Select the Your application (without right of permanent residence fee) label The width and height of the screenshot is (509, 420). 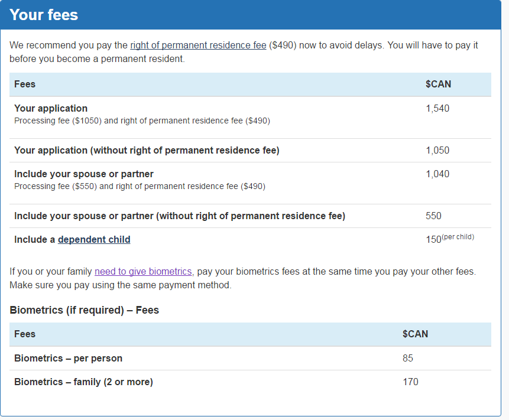147,151
